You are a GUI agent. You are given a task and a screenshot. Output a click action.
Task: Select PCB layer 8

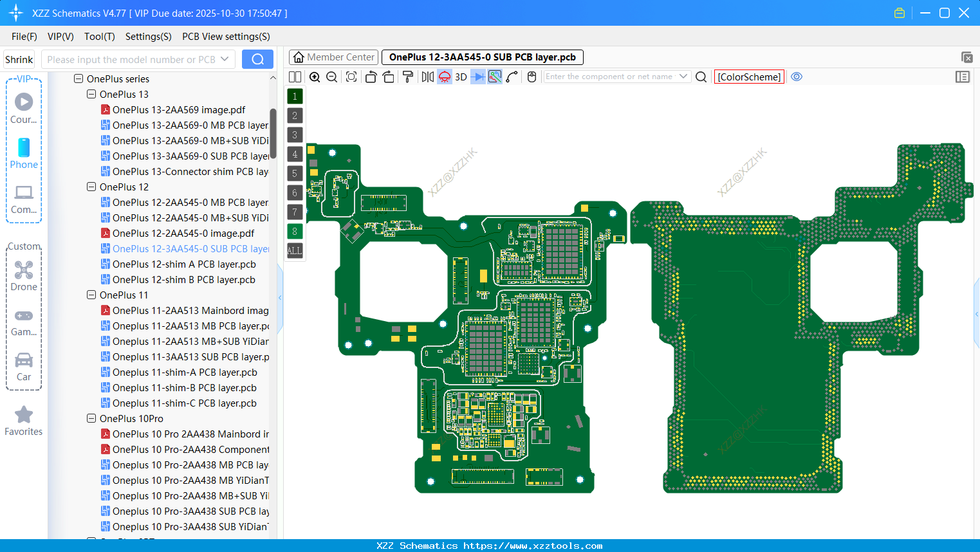tap(294, 231)
